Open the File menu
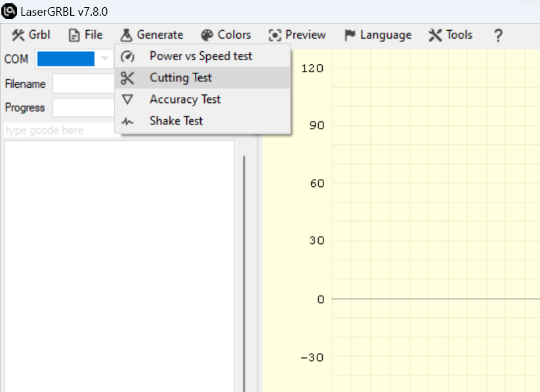This screenshot has height=392, width=540. (86, 35)
